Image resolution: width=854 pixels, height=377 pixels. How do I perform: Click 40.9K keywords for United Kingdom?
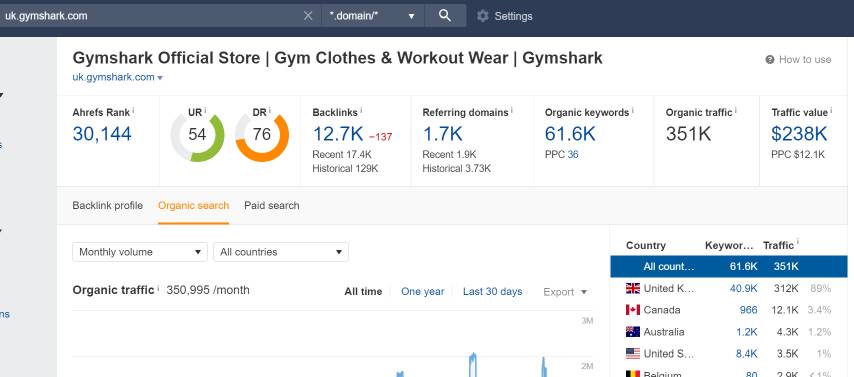click(743, 288)
